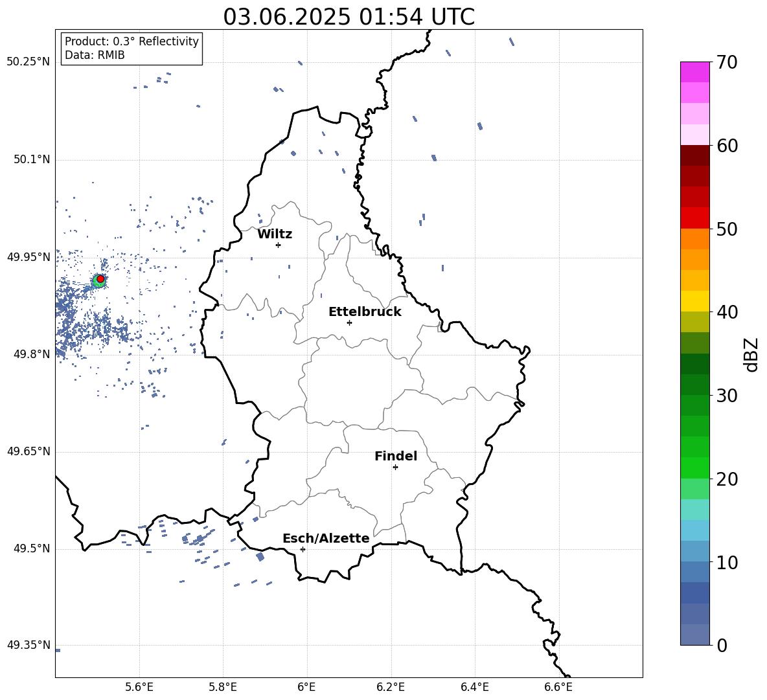Click the 6°E longitude label
767x700 pixels.
306,688
